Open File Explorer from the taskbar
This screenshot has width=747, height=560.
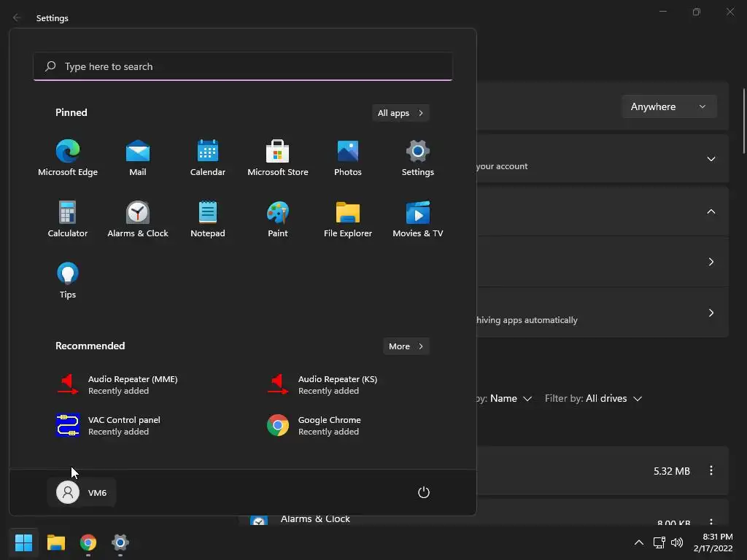pyautogui.click(x=55, y=542)
